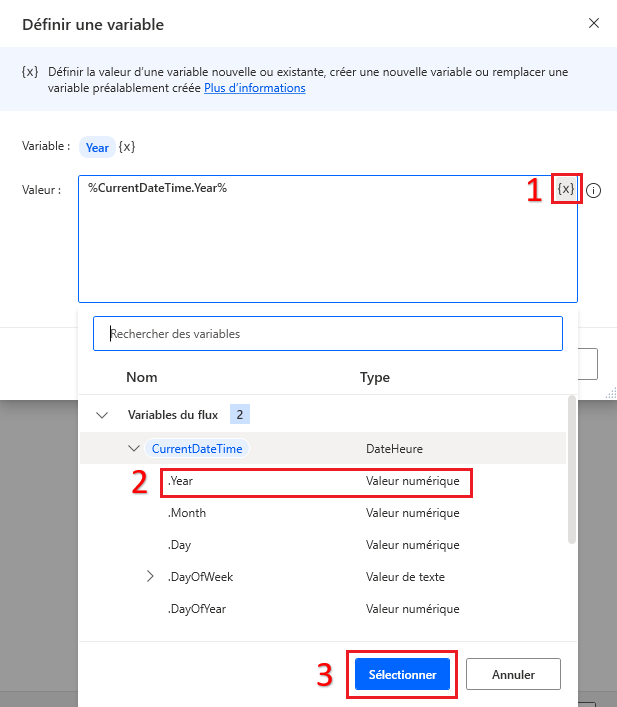The height and width of the screenshot is (707, 617).
Task: Click the Nom column header
Action: coord(142,377)
